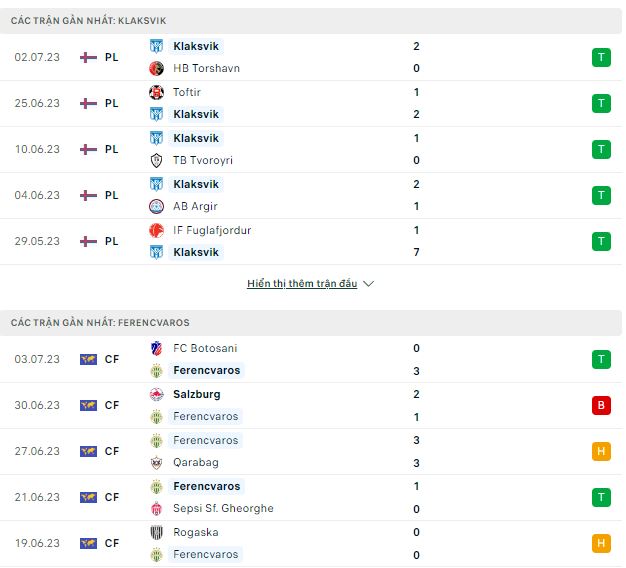The width and height of the screenshot is (626, 568).
Task: Click the red B result badge for Salzburg match
Action: pos(601,406)
